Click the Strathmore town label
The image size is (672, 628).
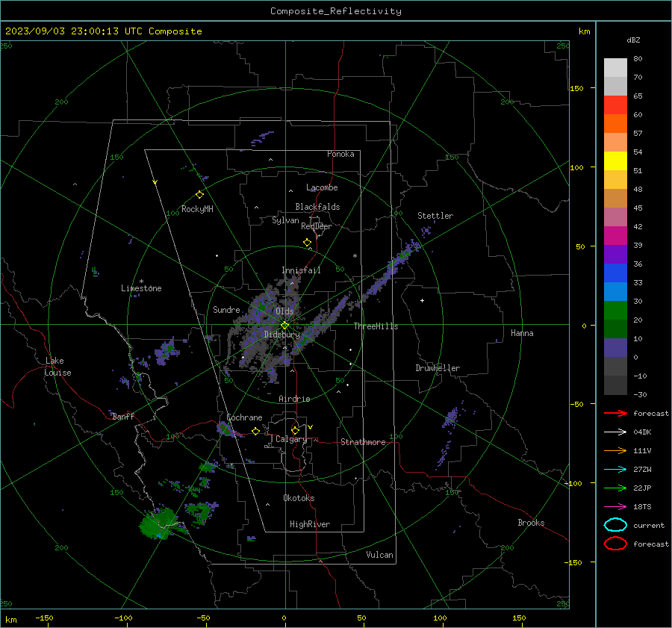click(363, 442)
